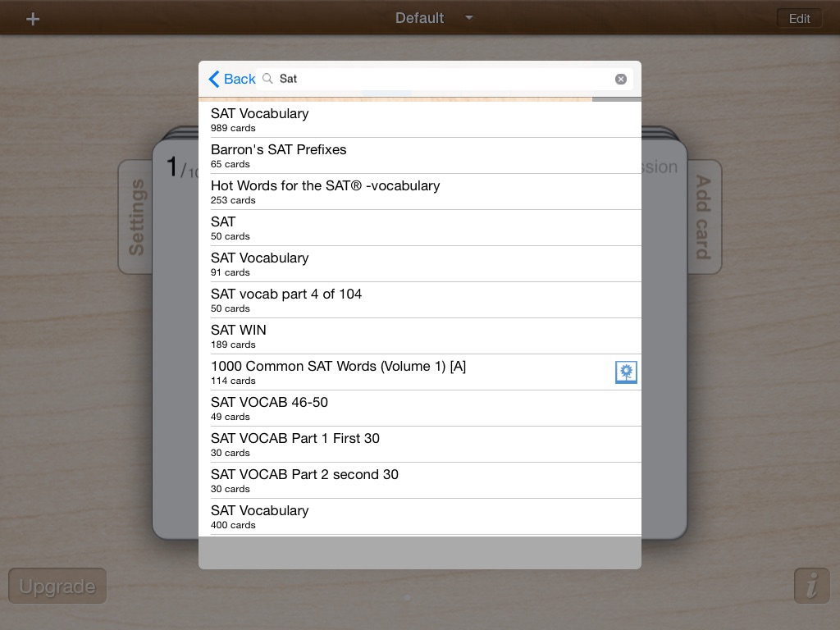Screen dimensions: 840x630
Task: Click the image icon on 1000 Common SAT Words
Action: coord(626,372)
